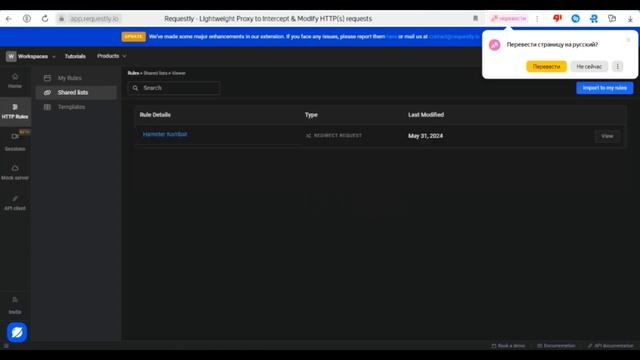Click the Search field for rules
The width and height of the screenshot is (640, 360).
click(174, 88)
